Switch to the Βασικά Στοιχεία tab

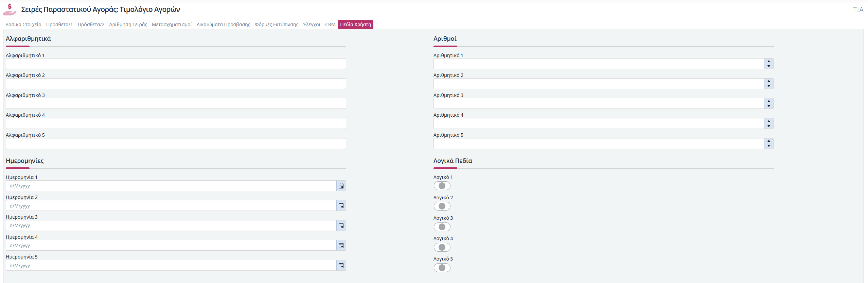click(x=23, y=24)
